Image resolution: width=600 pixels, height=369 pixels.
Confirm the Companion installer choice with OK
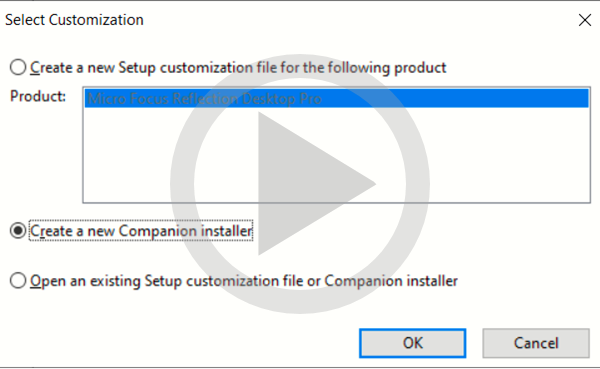tap(412, 343)
